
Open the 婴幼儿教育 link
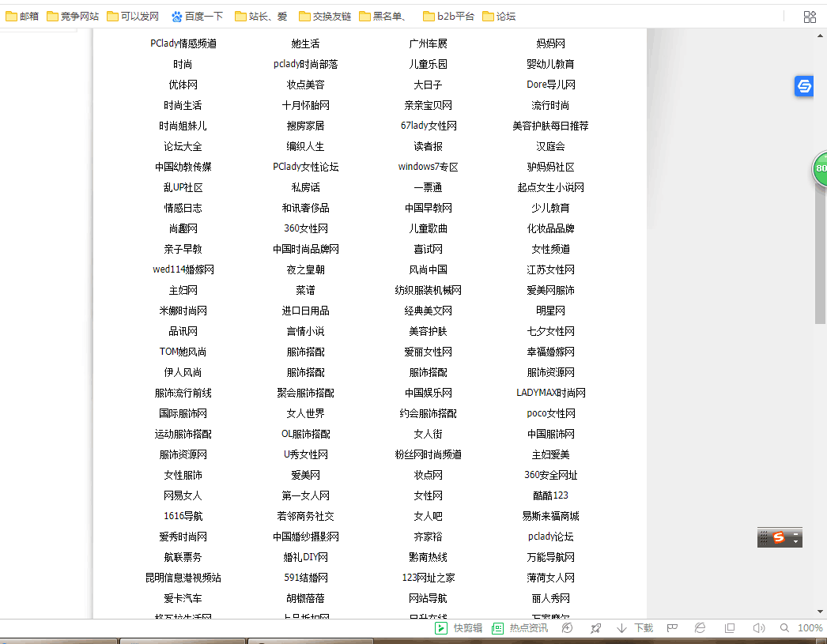point(550,64)
